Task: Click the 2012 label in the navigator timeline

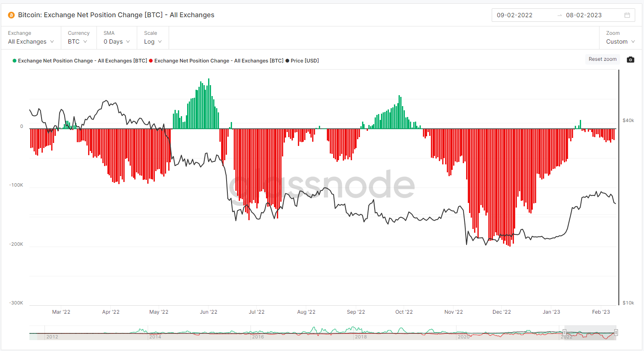Action: [52, 337]
